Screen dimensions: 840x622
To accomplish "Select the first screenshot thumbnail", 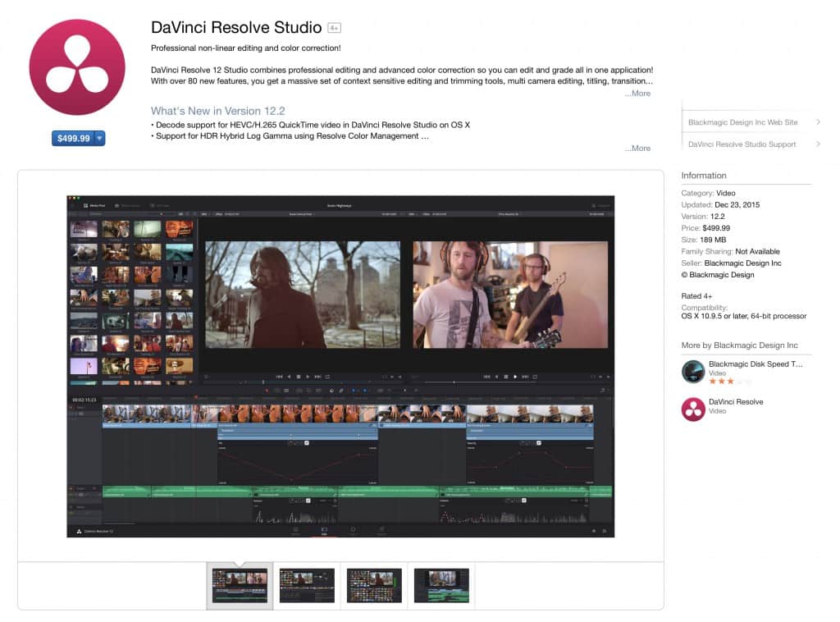I will point(240,586).
